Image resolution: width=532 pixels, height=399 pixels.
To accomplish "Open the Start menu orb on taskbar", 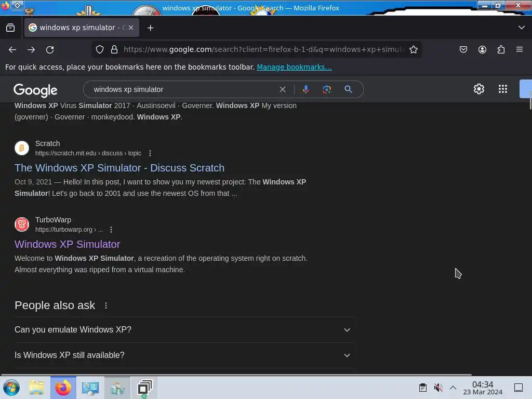I will pos(11,388).
